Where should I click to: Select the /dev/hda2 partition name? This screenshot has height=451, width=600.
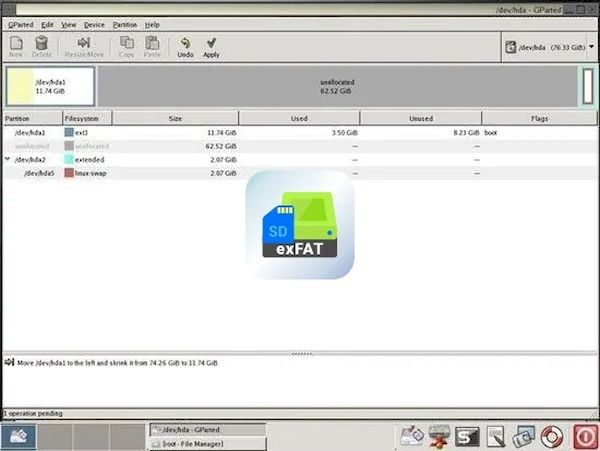click(x=30, y=160)
